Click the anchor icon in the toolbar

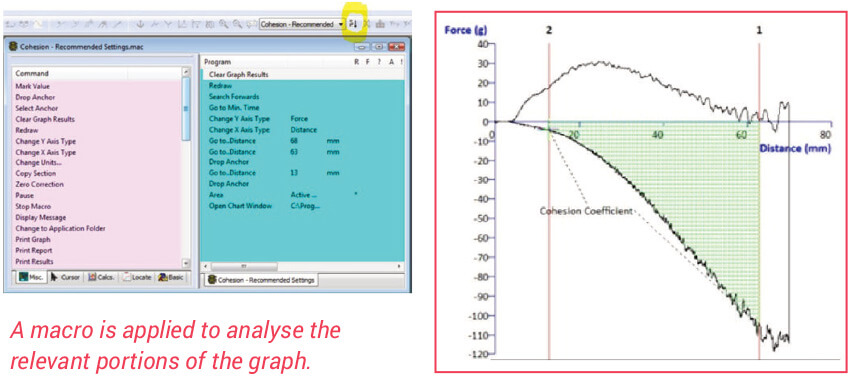click(140, 24)
